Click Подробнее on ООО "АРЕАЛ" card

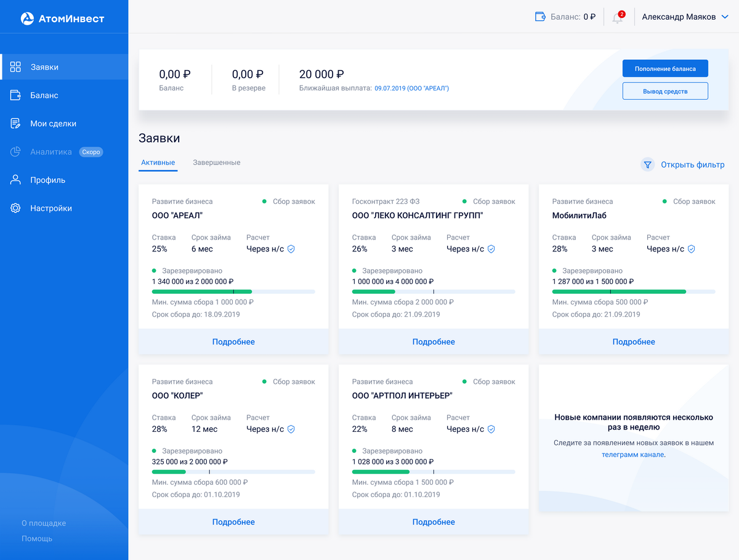(233, 341)
